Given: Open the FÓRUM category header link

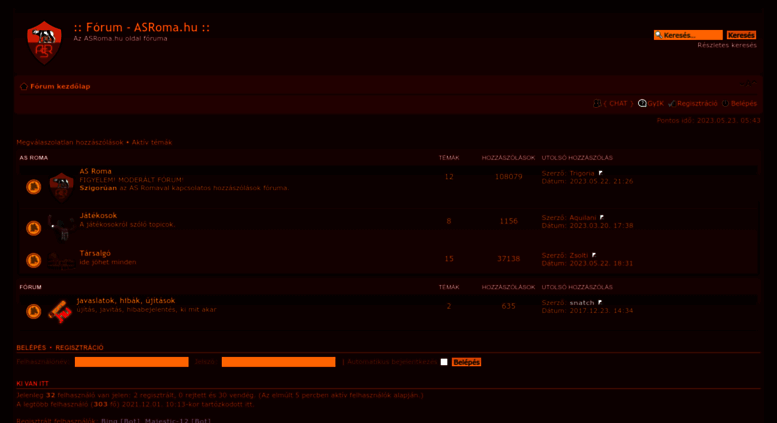Looking at the screenshot, I should 30,287.
